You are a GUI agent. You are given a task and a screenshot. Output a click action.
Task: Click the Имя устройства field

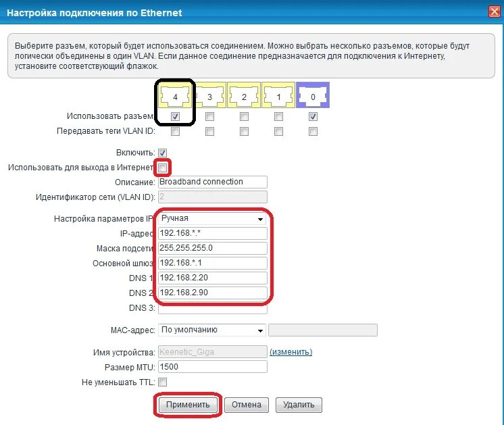(212, 352)
